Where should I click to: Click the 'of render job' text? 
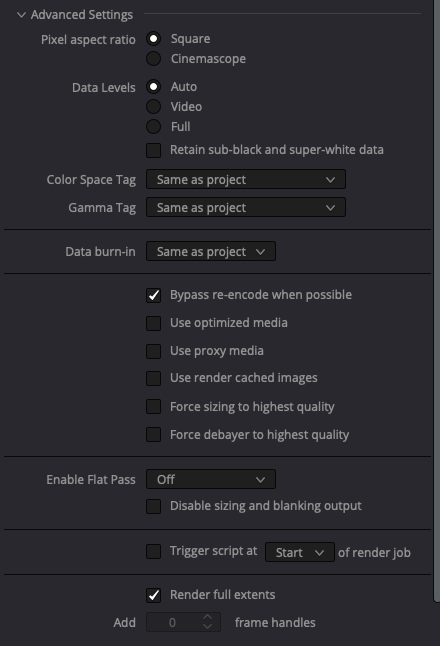(374, 552)
